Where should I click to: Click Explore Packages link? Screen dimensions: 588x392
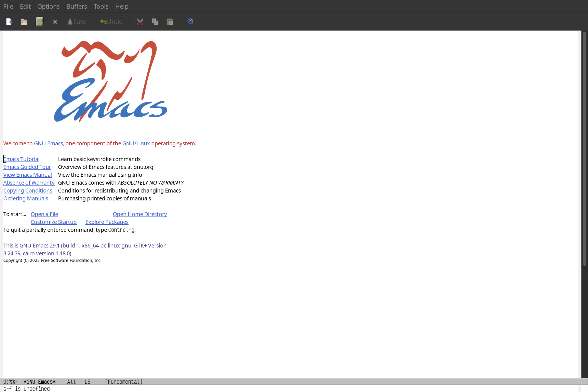coord(107,222)
